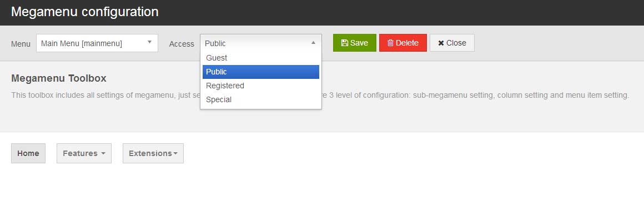Click the Menu select arrow
The height and width of the screenshot is (220, 644).
[x=149, y=42]
